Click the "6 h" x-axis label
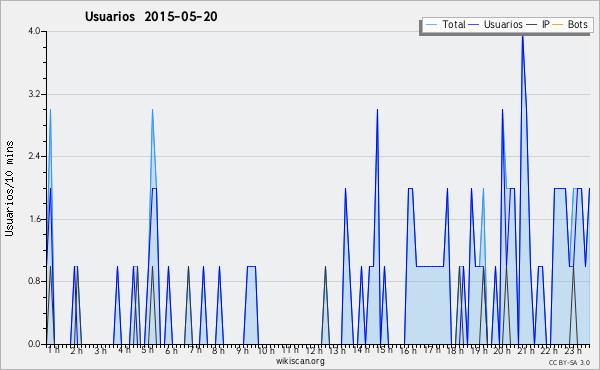Image resolution: width=600 pixels, height=370 pixels. pos(171,350)
